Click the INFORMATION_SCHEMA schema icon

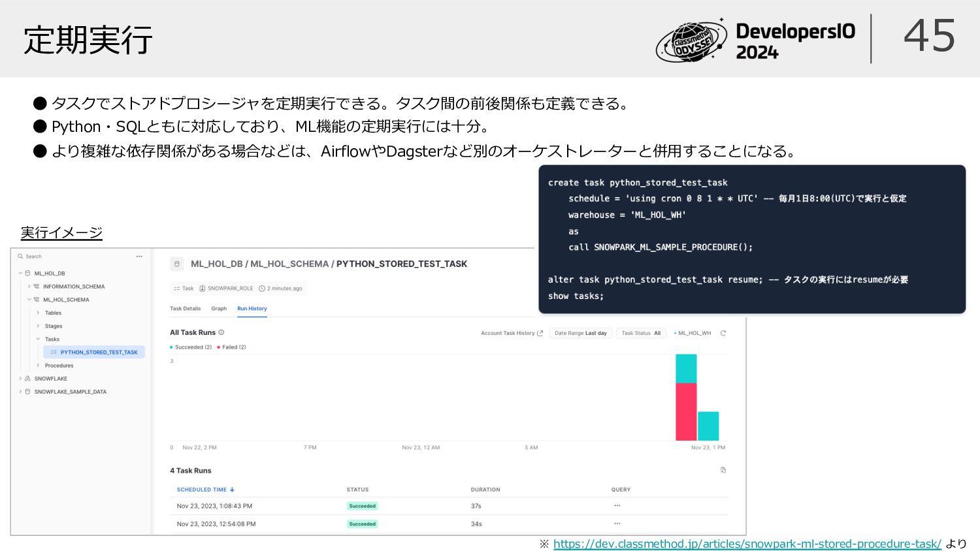(x=37, y=287)
